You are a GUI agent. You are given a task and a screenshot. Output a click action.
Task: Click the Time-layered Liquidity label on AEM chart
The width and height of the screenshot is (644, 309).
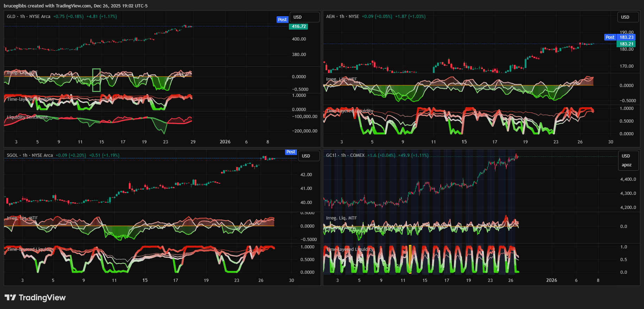[x=350, y=111]
